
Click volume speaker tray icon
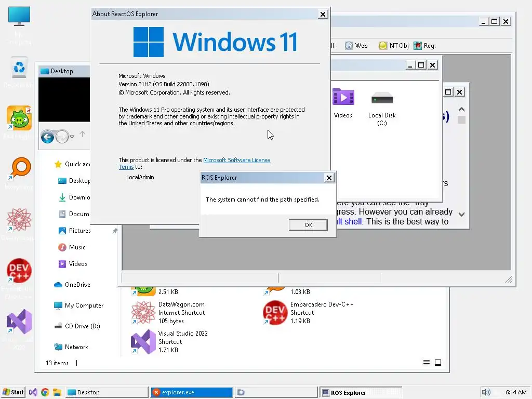486,392
